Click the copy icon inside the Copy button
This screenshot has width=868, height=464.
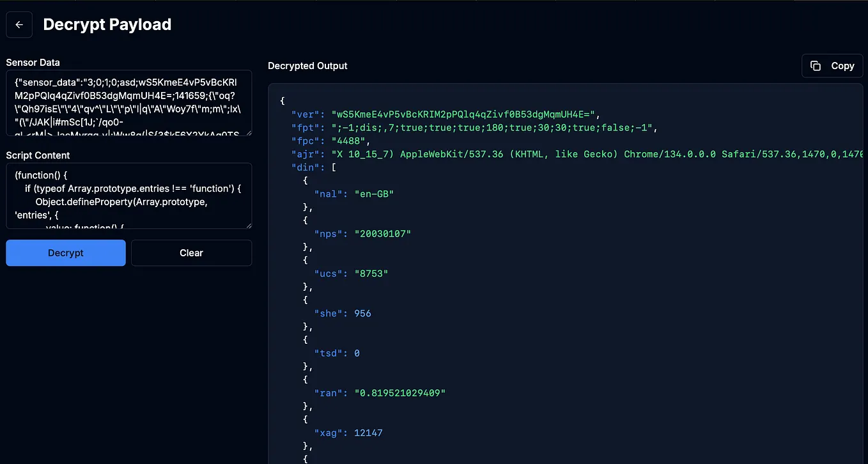[816, 65]
